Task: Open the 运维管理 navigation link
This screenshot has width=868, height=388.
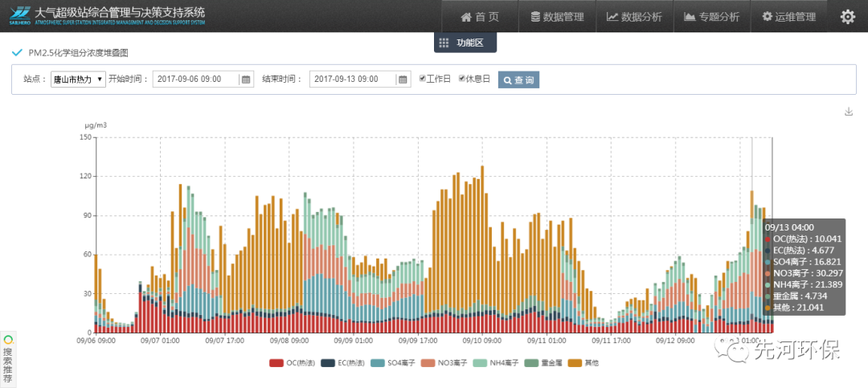Action: click(788, 17)
